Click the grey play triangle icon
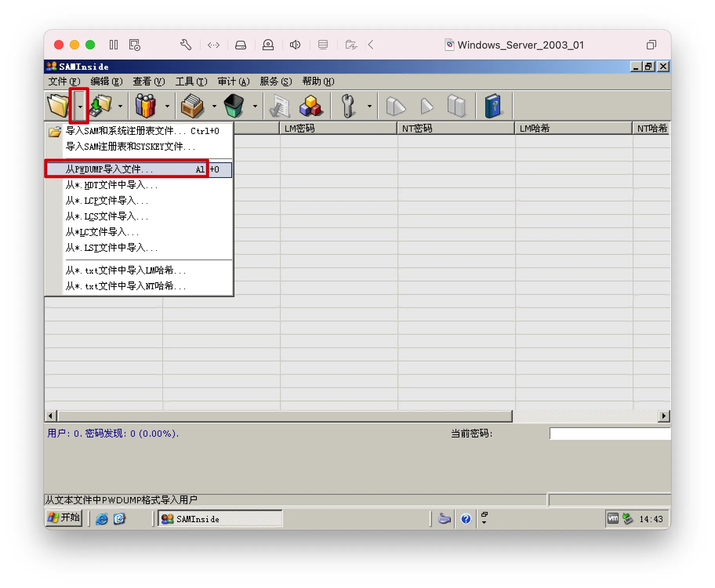Image resolution: width=715 pixels, height=588 pixels. (x=426, y=106)
